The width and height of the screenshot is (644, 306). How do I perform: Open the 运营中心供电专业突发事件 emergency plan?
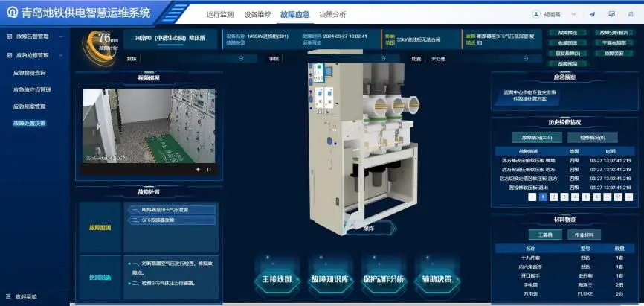click(x=529, y=96)
